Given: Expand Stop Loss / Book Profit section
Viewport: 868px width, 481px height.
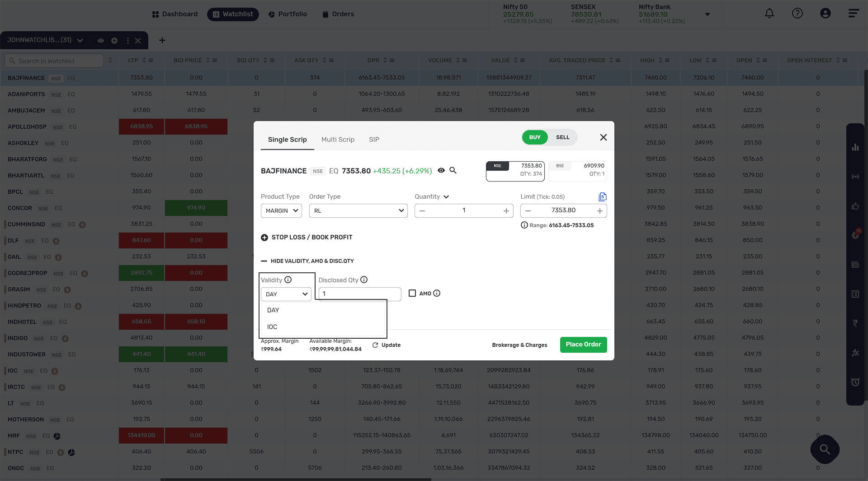Looking at the screenshot, I should 307,237.
